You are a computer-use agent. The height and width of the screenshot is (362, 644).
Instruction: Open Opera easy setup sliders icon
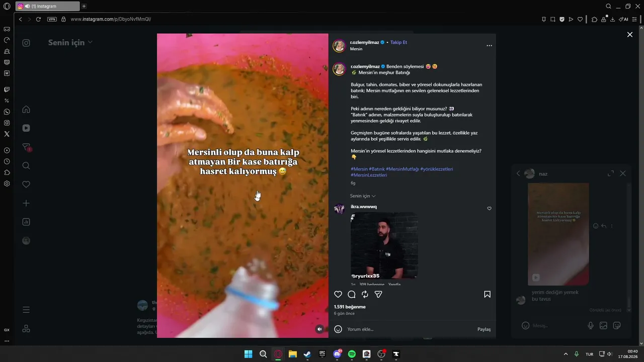[x=634, y=19]
